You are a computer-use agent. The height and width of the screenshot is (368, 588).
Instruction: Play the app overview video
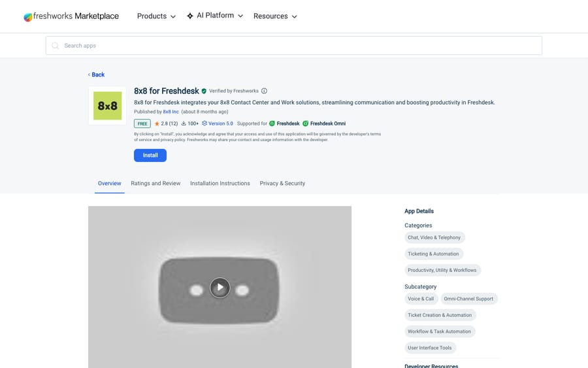click(220, 288)
